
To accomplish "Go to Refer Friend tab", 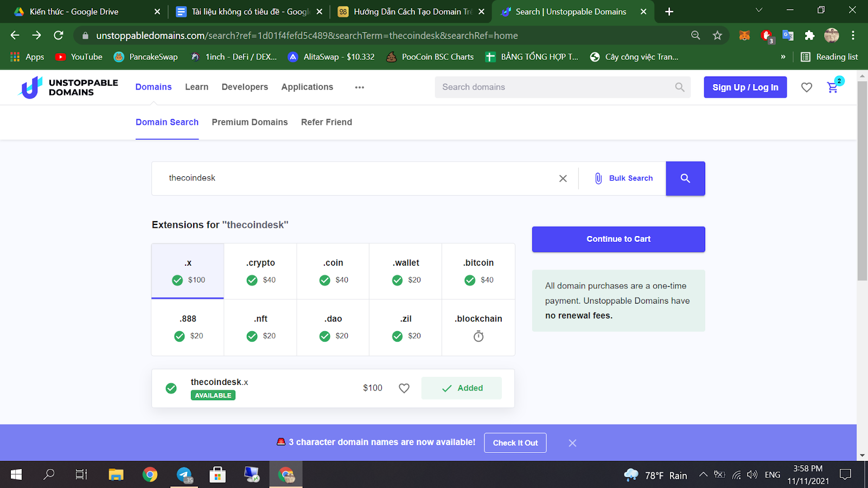I will point(327,123).
